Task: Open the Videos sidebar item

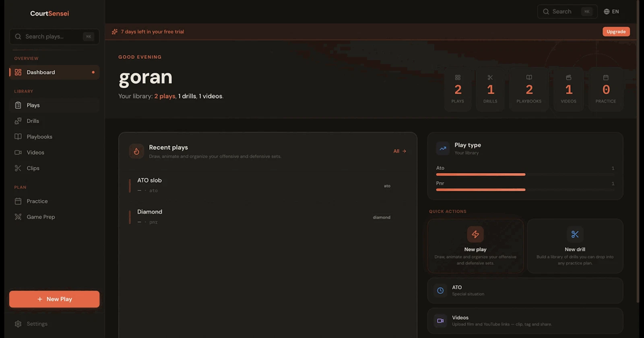Action: click(54, 153)
